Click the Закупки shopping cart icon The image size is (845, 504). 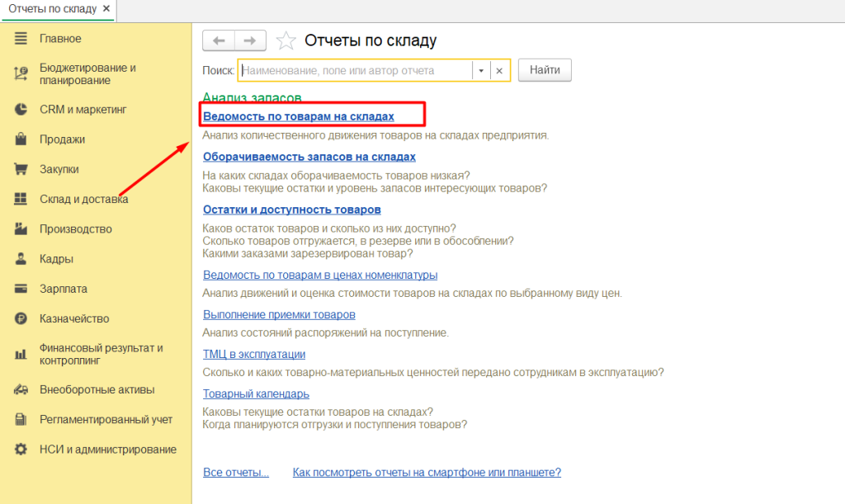(21, 169)
